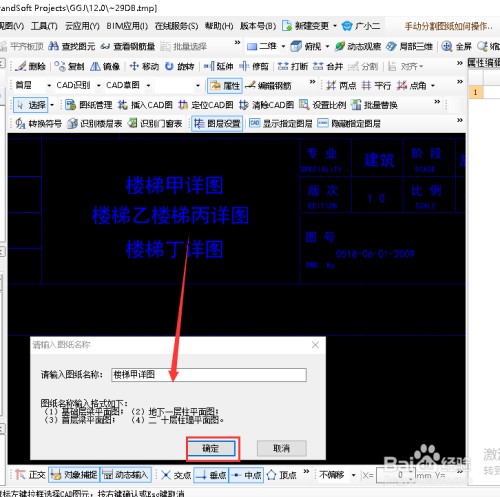Use the 合并 merge tool
This screenshot has width=500, height=497.
click(x=328, y=66)
